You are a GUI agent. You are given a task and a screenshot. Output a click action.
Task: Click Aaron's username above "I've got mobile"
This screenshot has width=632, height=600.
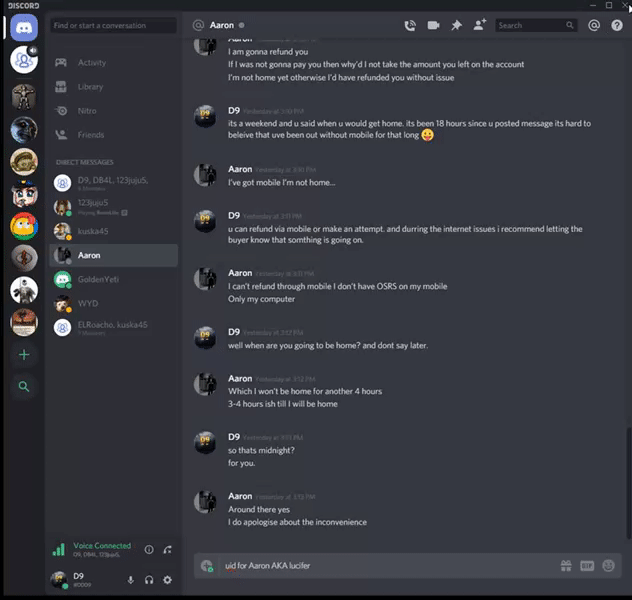(240, 169)
